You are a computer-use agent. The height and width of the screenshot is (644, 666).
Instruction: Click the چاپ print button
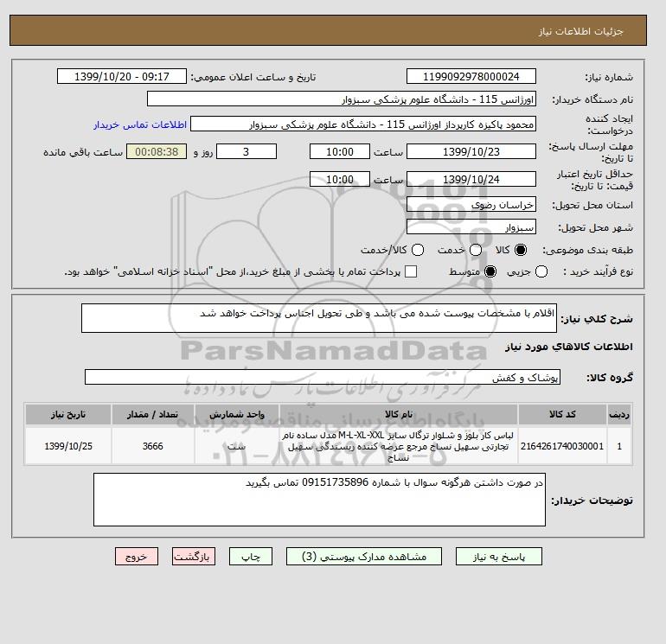pos(251,556)
